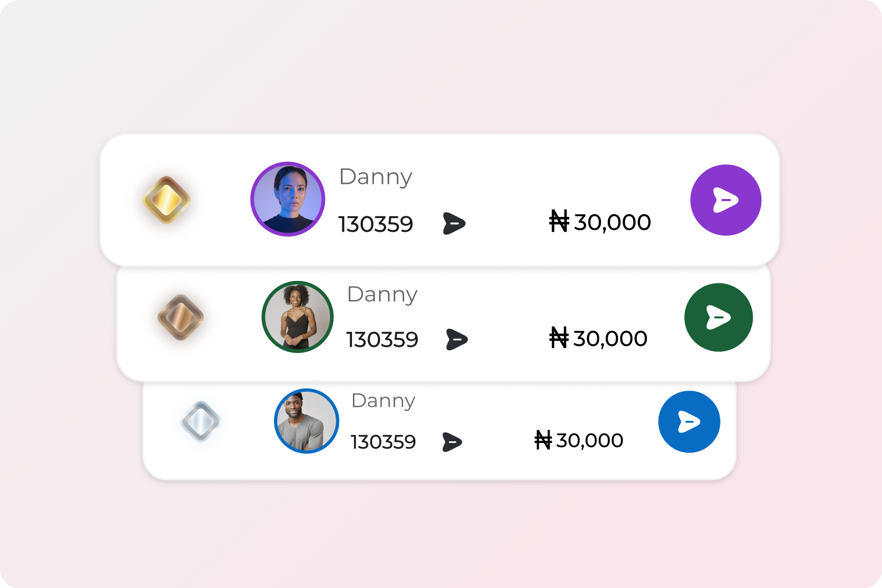Click the blue send button

coord(689,422)
